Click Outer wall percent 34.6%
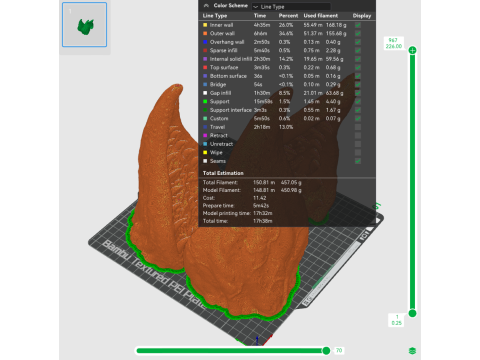 click(x=286, y=33)
